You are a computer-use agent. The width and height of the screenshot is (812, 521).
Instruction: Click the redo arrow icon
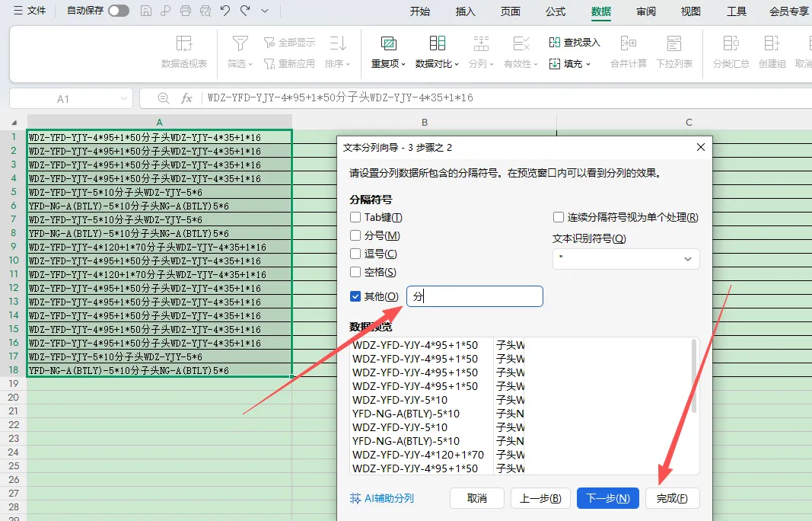coord(245,11)
